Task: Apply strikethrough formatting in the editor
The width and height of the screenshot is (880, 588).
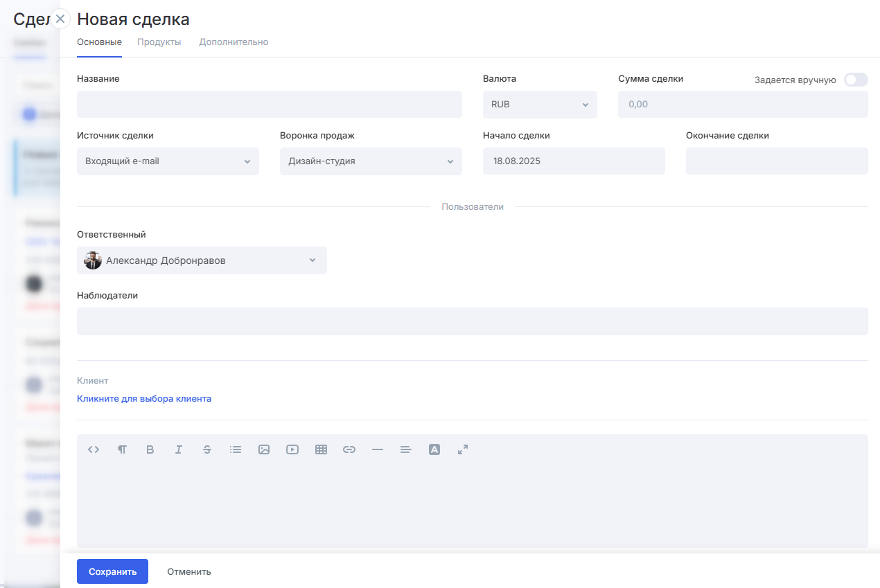Action: click(x=207, y=449)
